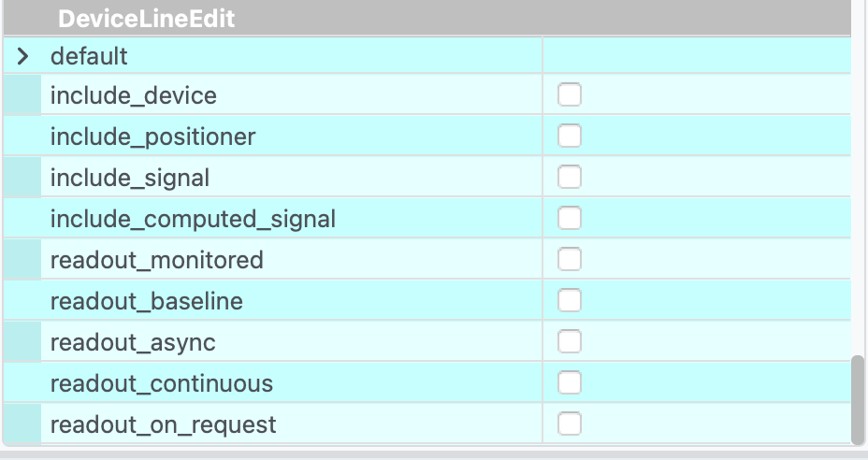Select the readout_monitored property label

(x=156, y=260)
